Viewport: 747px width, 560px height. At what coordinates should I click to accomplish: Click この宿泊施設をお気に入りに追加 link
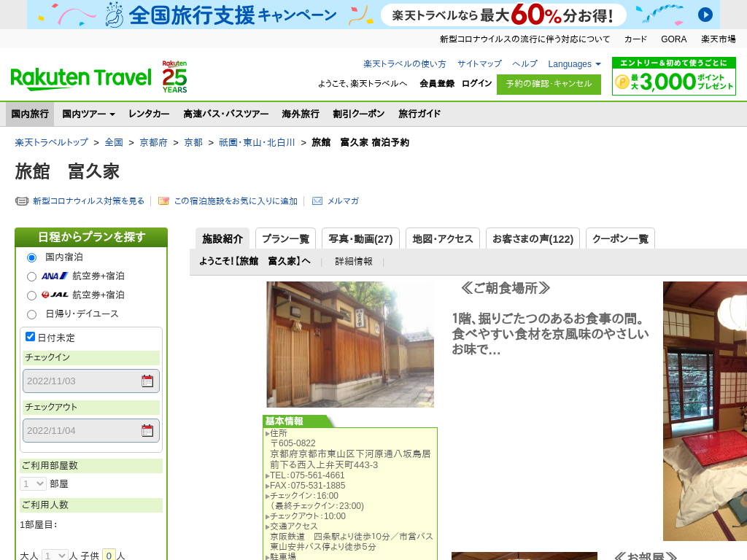236,201
